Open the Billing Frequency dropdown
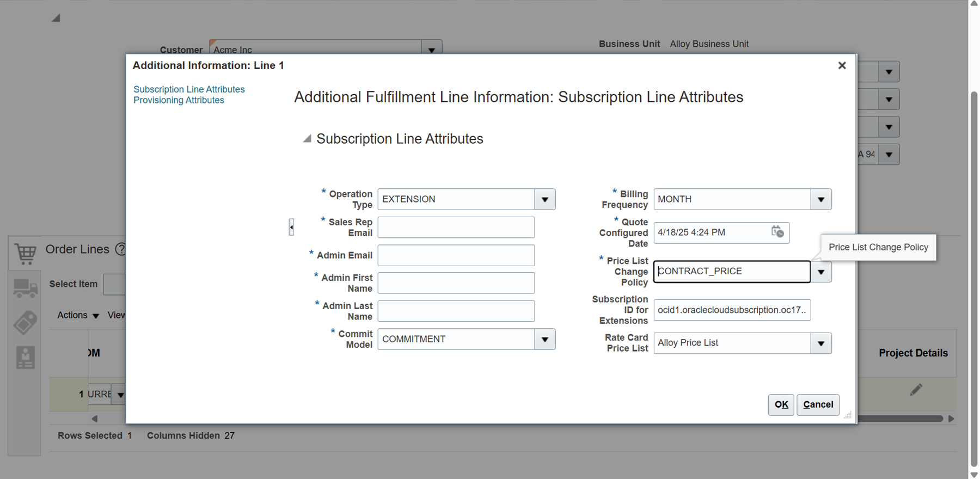The image size is (980, 479). click(x=821, y=199)
